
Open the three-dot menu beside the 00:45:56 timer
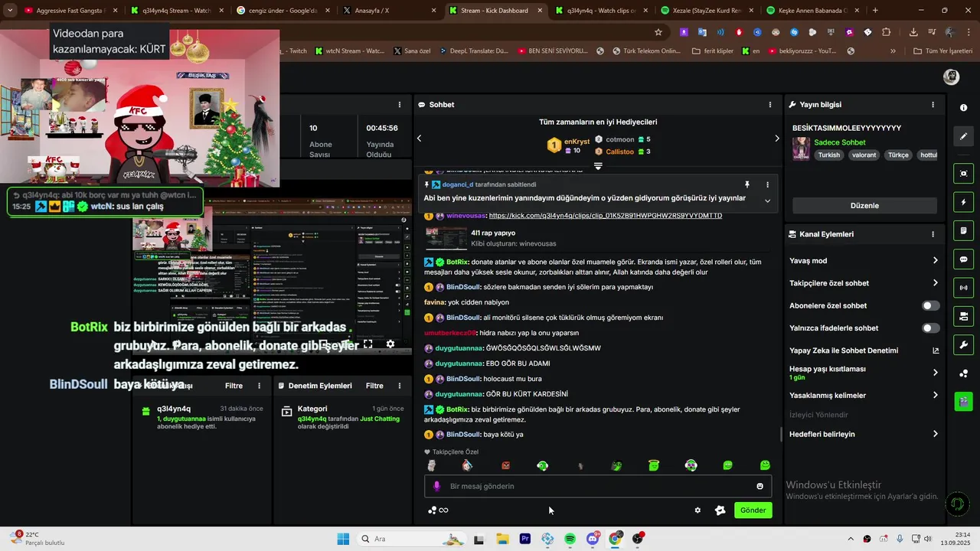(x=399, y=105)
